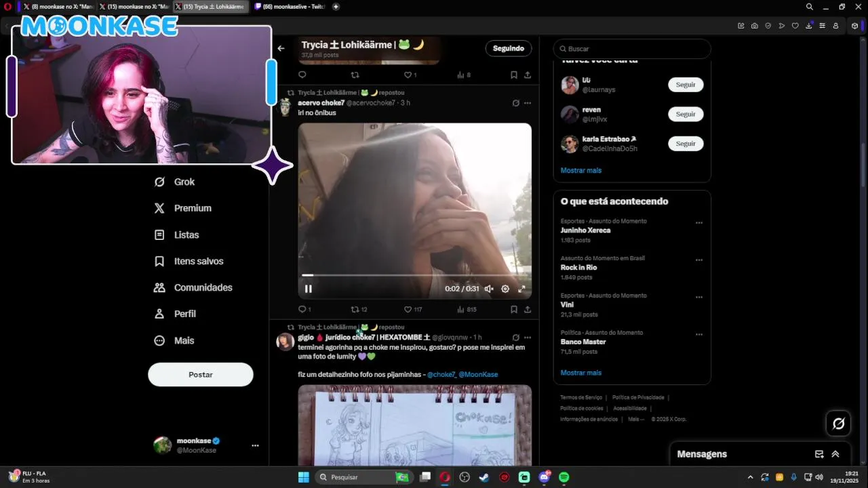Open Comunidades in the sidebar
This screenshot has width=868, height=488.
click(x=193, y=287)
